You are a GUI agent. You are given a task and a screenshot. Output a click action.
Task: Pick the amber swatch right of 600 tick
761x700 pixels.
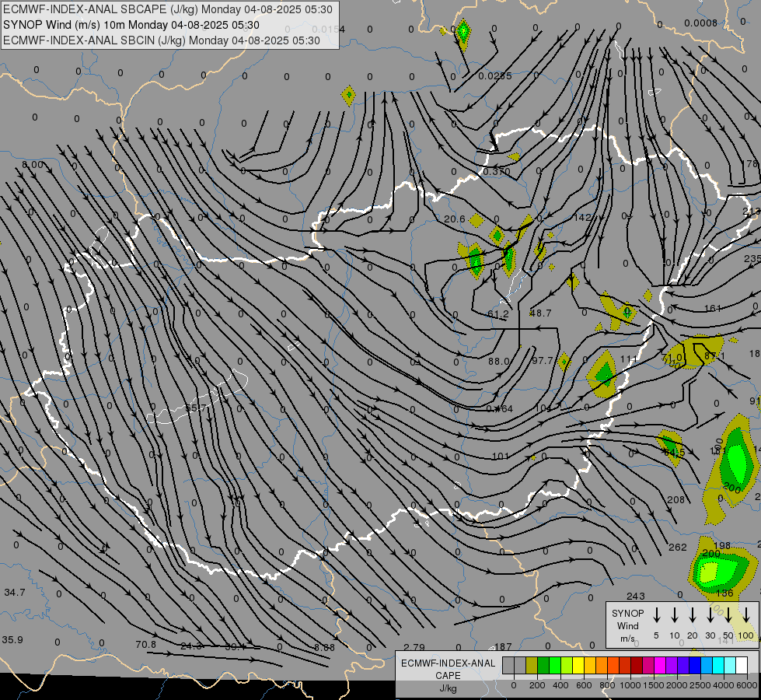click(x=590, y=666)
